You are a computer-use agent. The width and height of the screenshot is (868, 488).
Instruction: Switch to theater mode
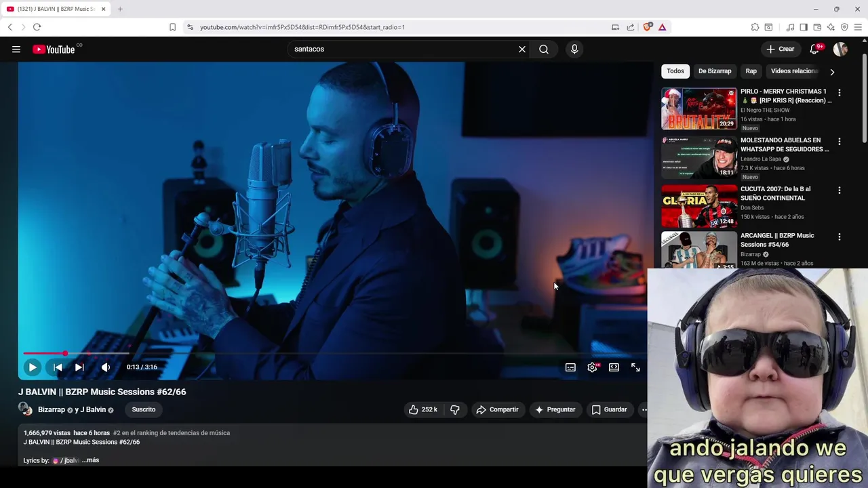pyautogui.click(x=614, y=367)
